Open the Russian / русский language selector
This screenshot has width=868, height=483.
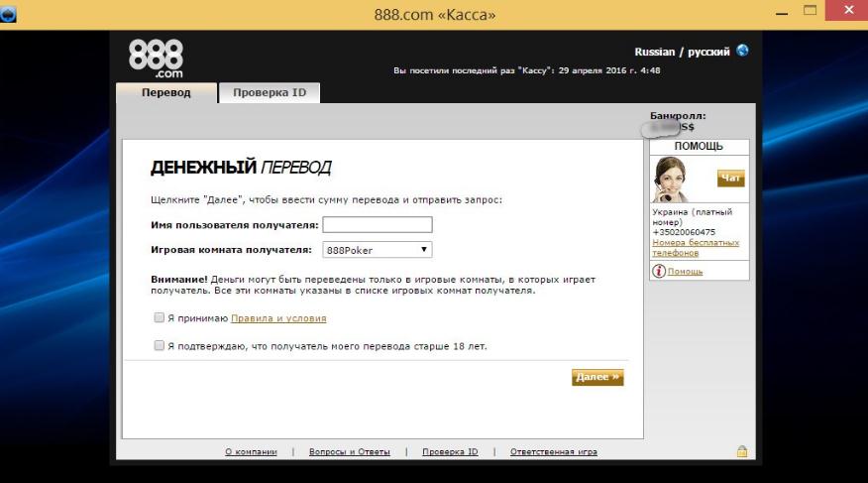point(682,52)
